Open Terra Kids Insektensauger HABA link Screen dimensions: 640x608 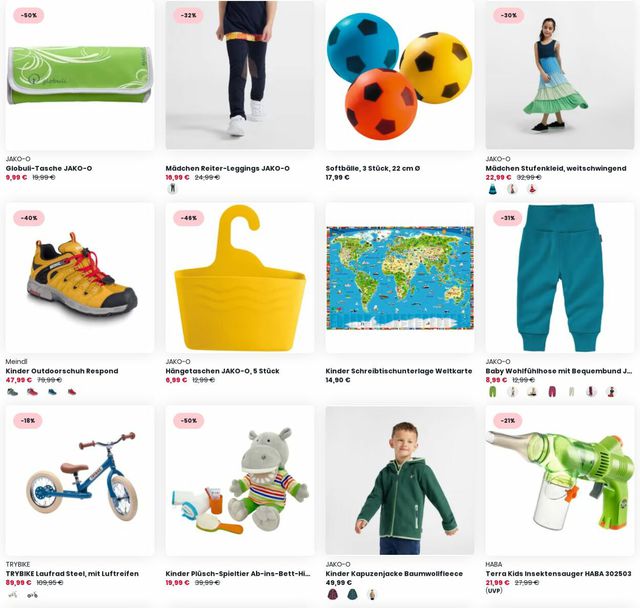[x=558, y=574]
